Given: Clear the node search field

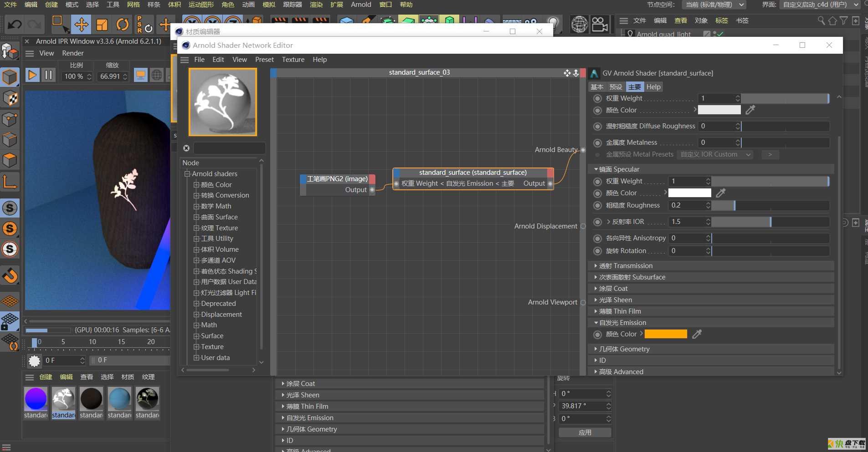Looking at the screenshot, I should 186,148.
